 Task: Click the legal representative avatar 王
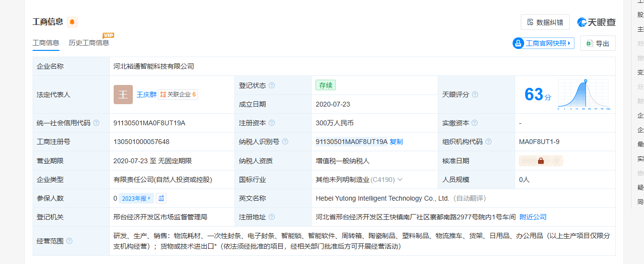click(123, 95)
